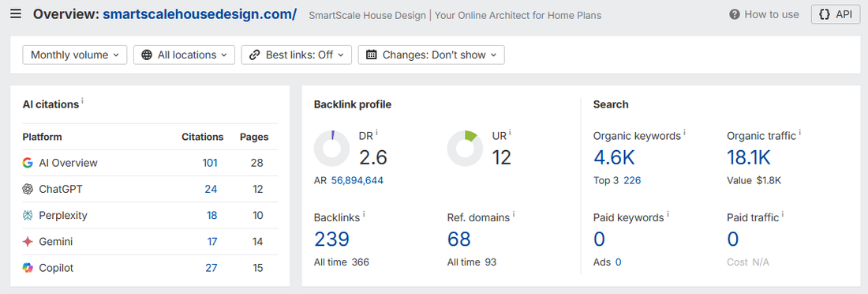Click the Paid traffic info icon
Image resolution: width=868 pixels, height=294 pixels.
tap(783, 215)
